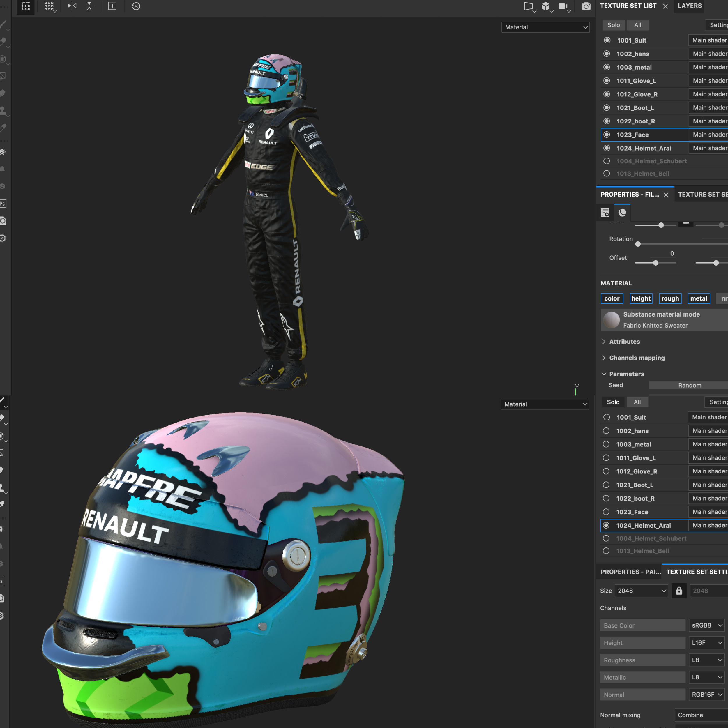
Task: Click the filled radio in highlighted 1024_Helmet_Arai row
Action: coord(606,525)
